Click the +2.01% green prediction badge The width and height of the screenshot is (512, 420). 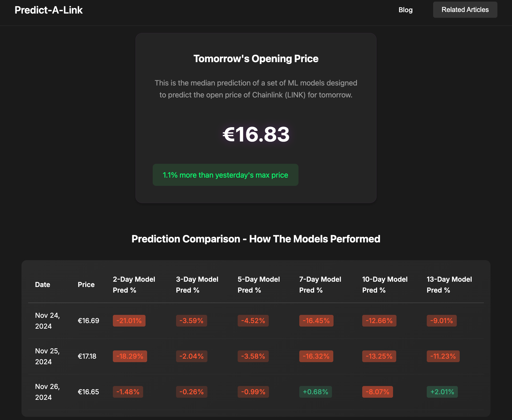point(442,392)
